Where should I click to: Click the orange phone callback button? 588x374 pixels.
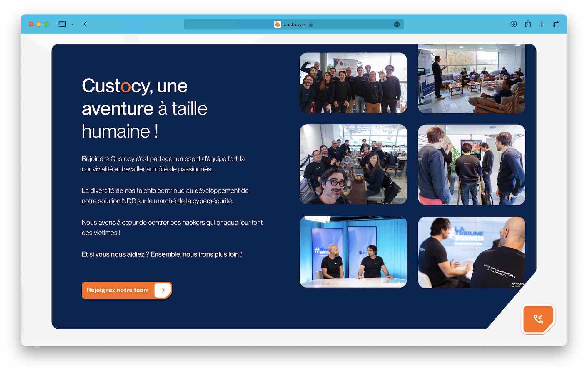pos(538,319)
